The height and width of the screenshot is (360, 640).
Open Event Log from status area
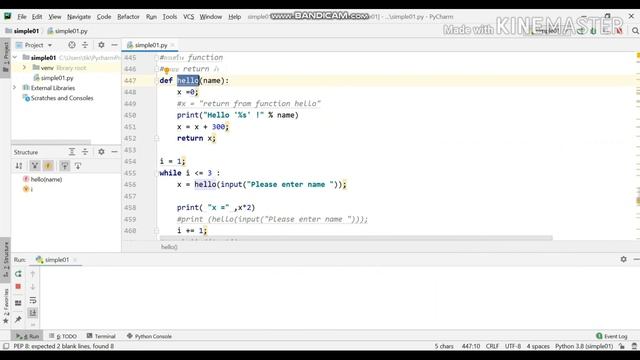pos(611,336)
